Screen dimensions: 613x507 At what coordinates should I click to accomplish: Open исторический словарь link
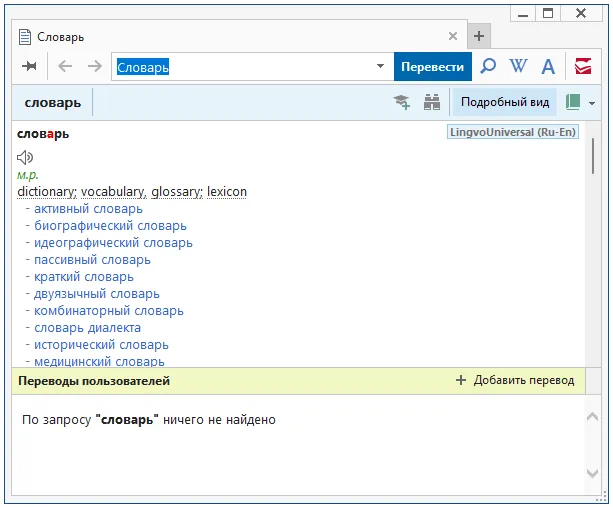[101, 345]
